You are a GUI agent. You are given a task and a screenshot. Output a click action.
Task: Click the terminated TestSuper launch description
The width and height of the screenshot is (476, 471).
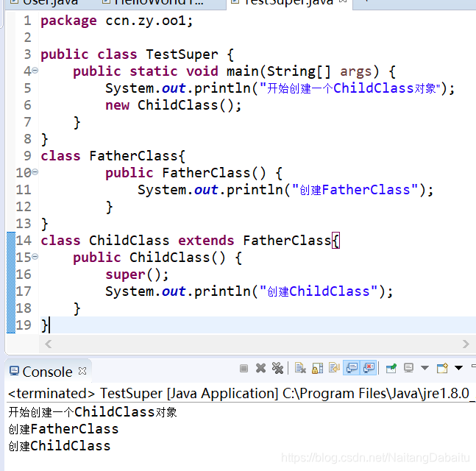[x=241, y=394]
